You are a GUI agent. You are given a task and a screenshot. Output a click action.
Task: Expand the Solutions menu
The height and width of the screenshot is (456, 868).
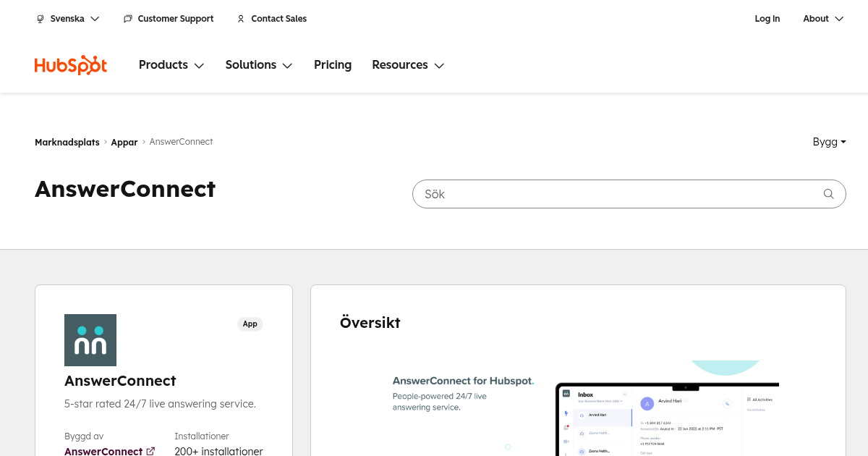click(x=259, y=65)
